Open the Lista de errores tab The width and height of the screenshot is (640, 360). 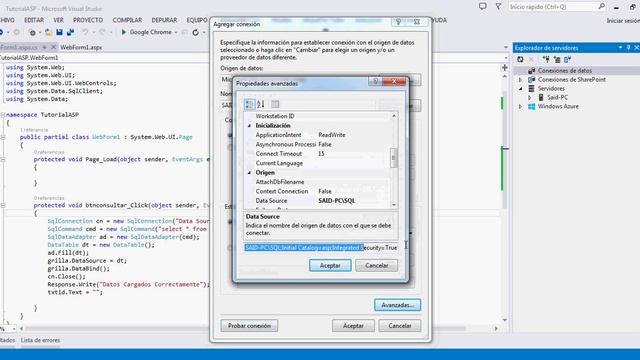click(40, 340)
